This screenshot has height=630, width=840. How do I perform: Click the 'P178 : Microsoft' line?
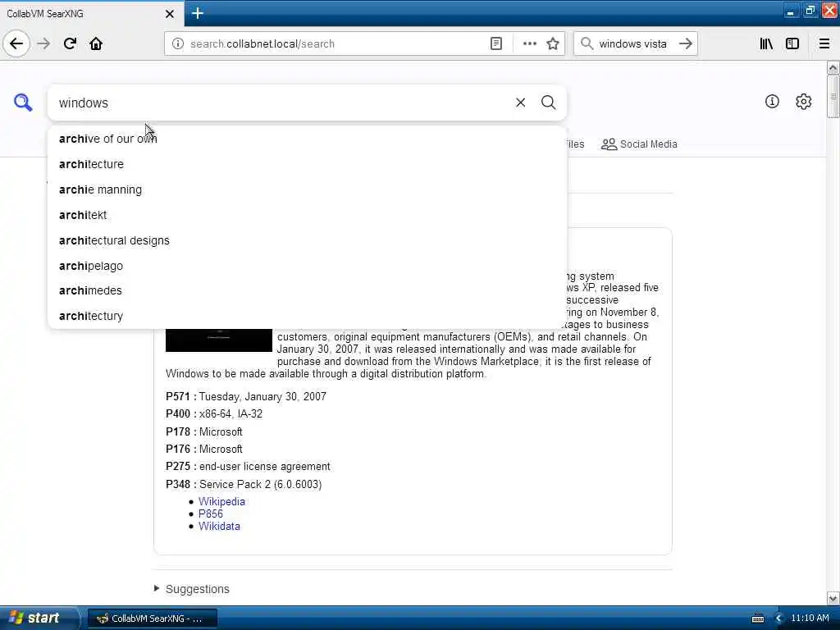(204, 431)
